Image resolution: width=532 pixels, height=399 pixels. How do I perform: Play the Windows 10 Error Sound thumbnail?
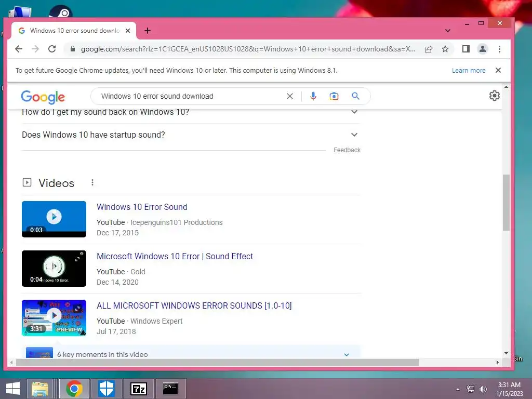pos(54,219)
